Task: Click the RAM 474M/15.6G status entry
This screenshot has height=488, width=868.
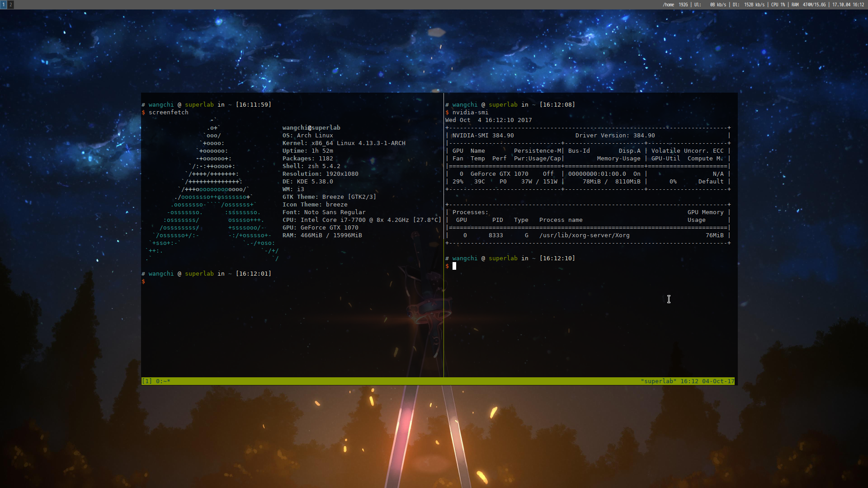Action: [808, 5]
